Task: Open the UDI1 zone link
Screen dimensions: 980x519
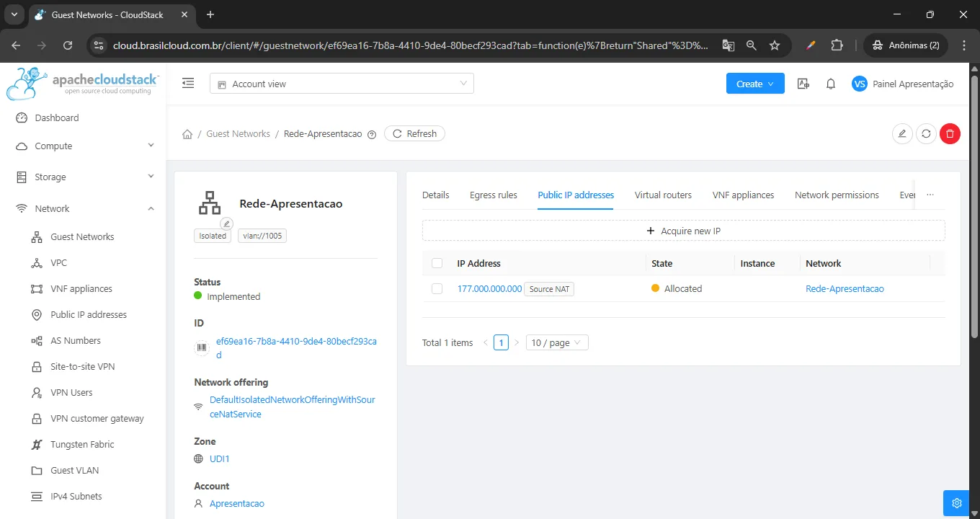Action: [219, 458]
